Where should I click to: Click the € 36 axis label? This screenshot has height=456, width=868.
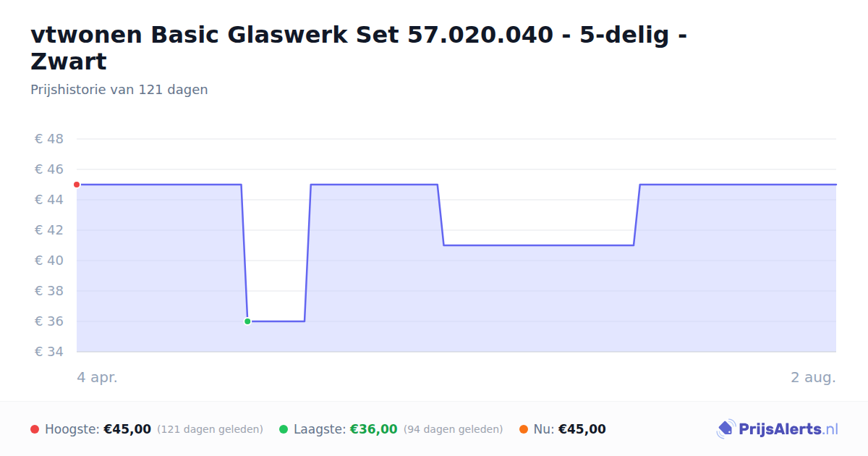click(x=49, y=321)
